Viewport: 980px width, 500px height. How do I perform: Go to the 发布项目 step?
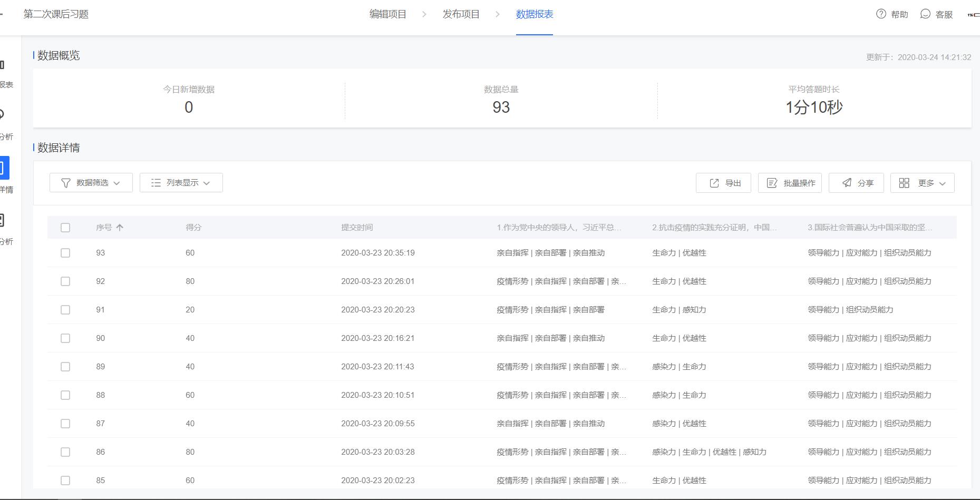461,14
